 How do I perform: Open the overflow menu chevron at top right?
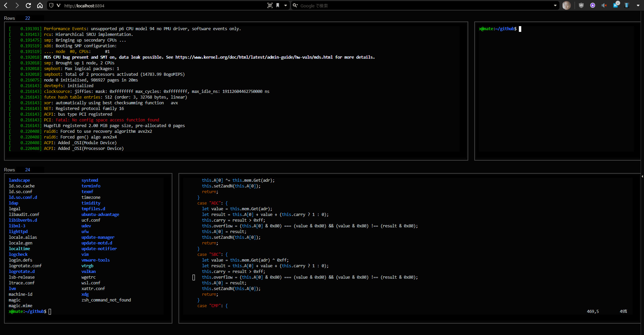638,5
